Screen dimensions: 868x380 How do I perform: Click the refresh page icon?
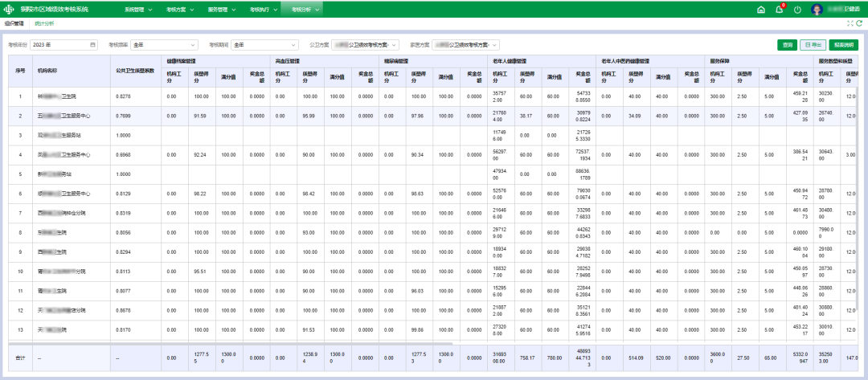click(x=859, y=24)
